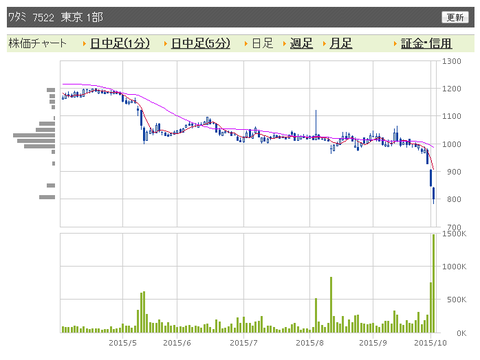Click the 2015/7 date label

(x=244, y=343)
